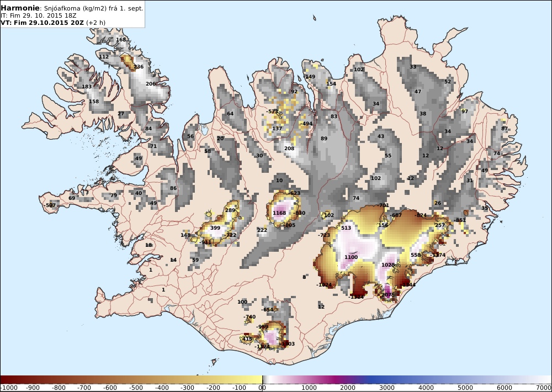Click the 399 glacier value
The width and height of the screenshot is (552, 392).
pos(215,228)
